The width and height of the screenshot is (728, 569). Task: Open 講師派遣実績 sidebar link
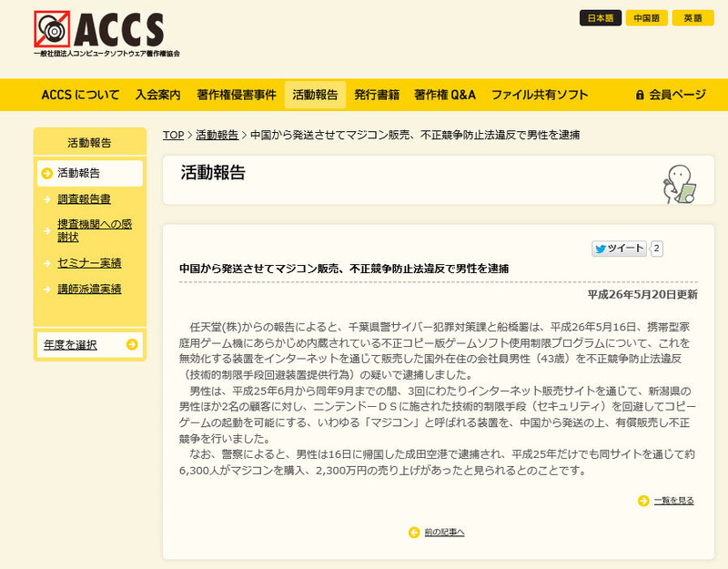point(89,290)
